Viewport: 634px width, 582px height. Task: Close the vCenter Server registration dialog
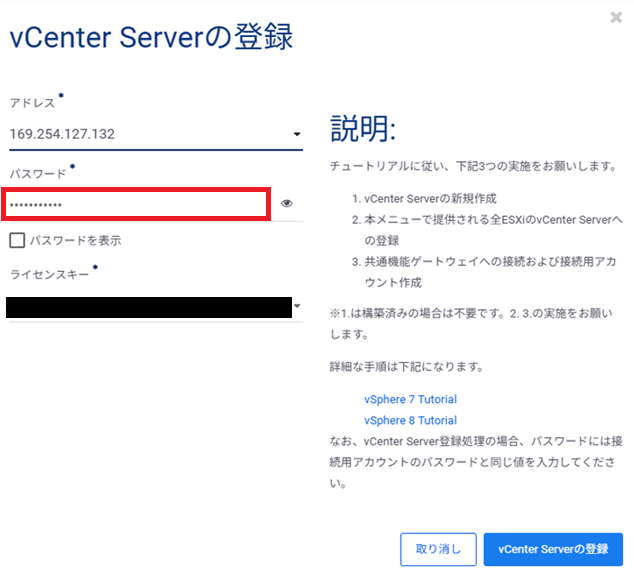coord(616,17)
